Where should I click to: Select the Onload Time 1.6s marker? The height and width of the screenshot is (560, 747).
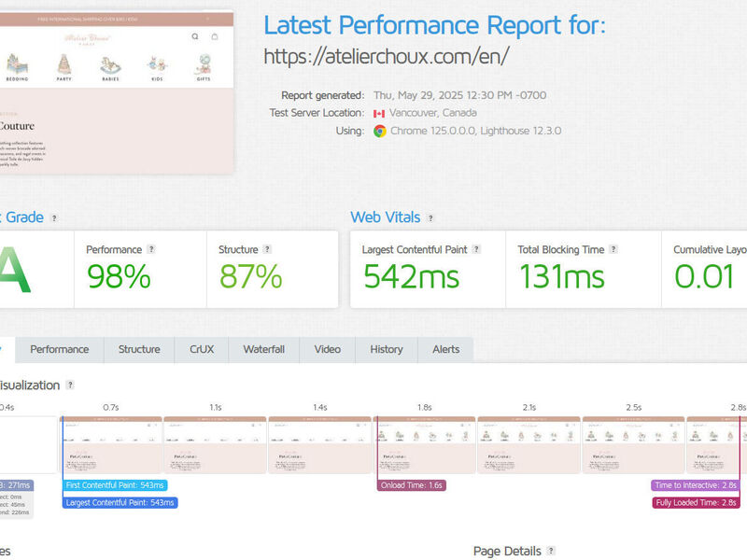point(412,485)
